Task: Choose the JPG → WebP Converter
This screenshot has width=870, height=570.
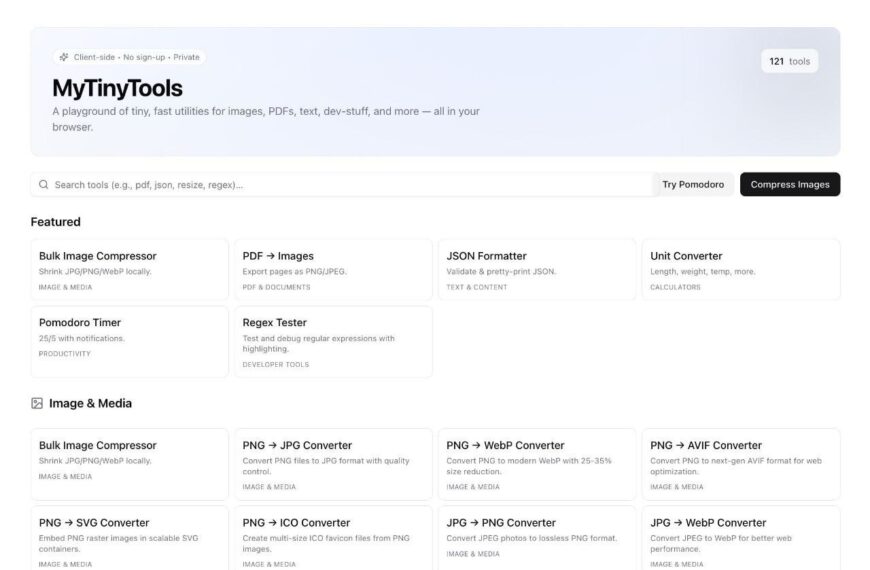Action: click(x=740, y=540)
